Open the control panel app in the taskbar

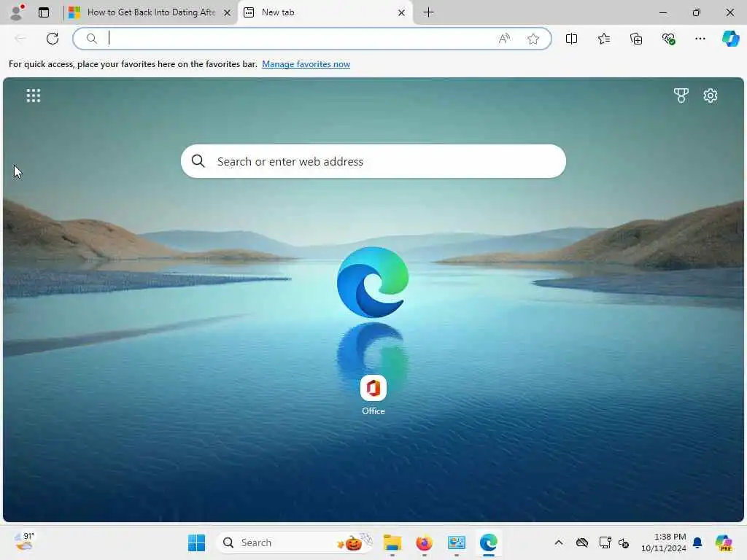click(457, 542)
